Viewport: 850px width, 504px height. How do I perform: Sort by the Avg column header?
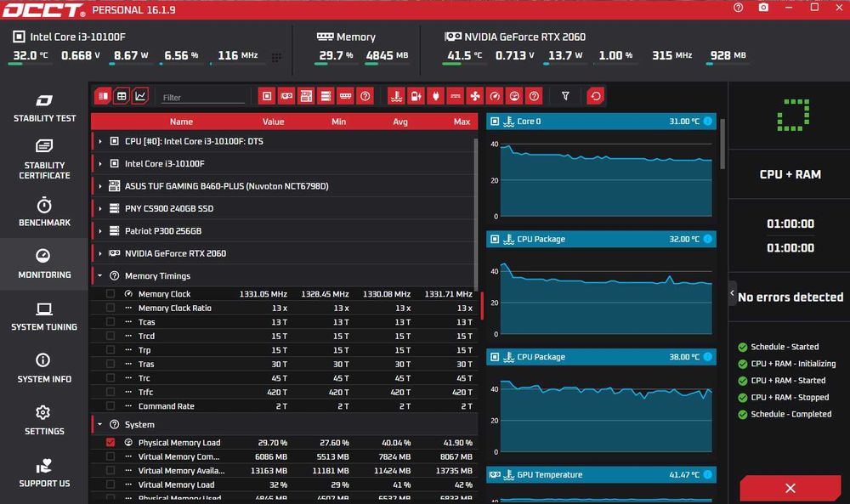pos(400,122)
